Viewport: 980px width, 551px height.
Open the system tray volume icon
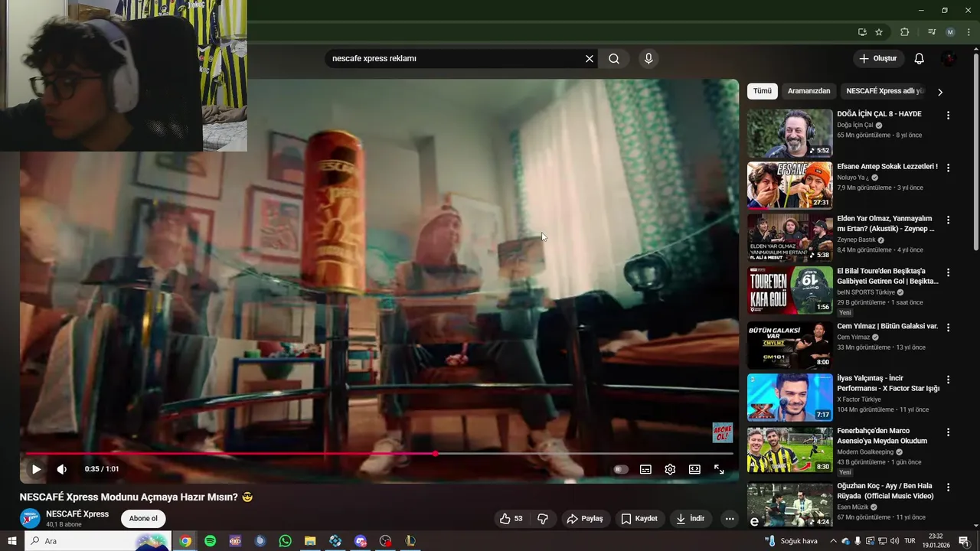[894, 541]
